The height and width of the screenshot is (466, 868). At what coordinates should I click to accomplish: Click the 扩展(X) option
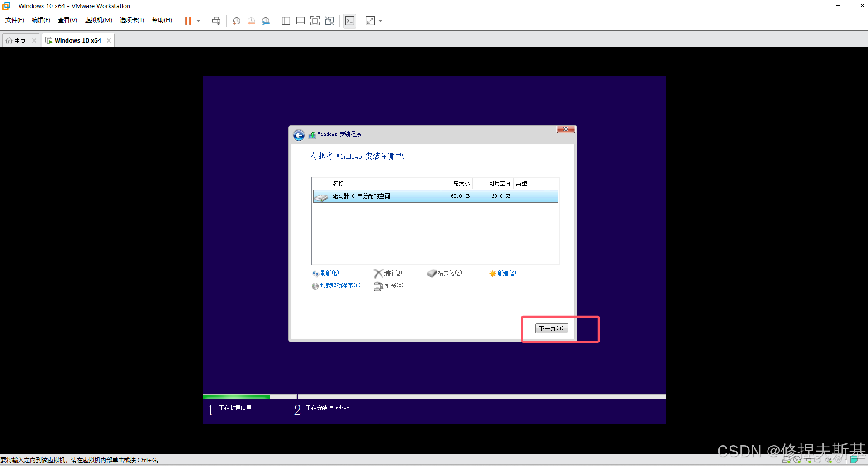tap(389, 286)
